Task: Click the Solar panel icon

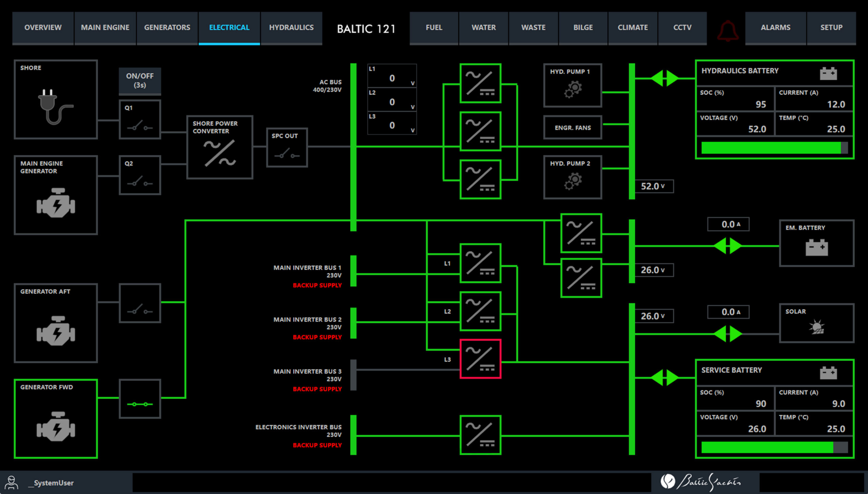Action: [x=816, y=327]
